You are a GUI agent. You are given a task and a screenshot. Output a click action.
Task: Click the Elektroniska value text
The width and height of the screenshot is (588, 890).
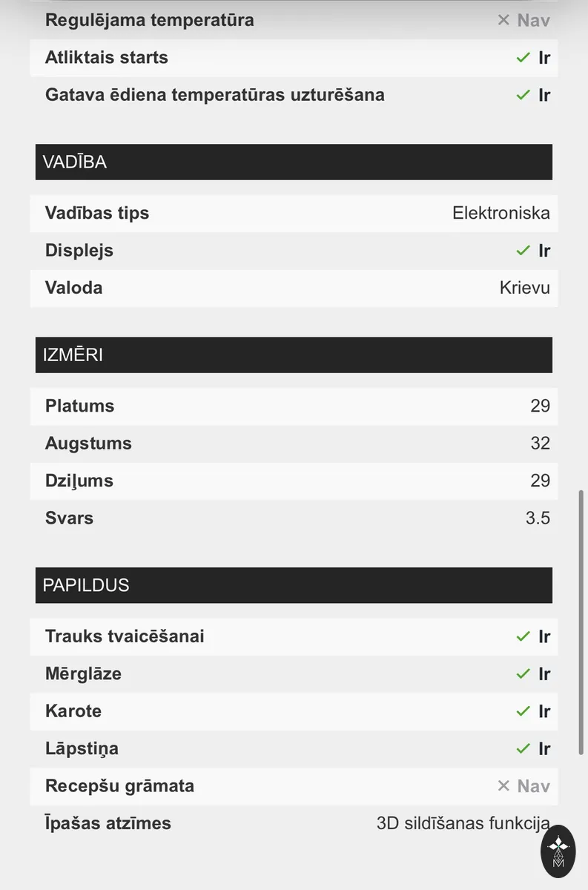[x=501, y=213]
